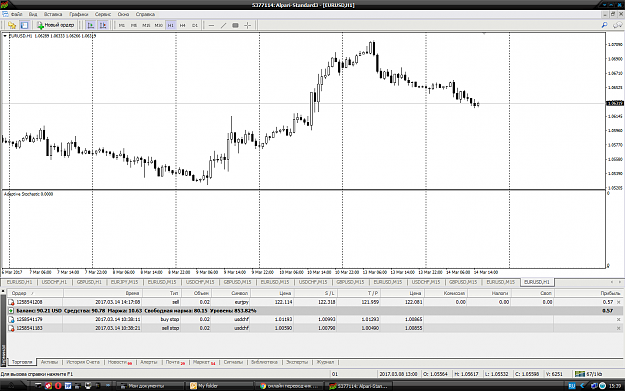Screen dimensions: 625x391
Task: Switch chart to M1 timeframe
Action: (122, 25)
